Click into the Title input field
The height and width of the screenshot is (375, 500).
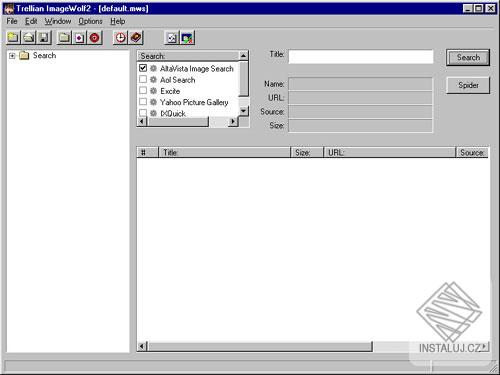point(361,57)
